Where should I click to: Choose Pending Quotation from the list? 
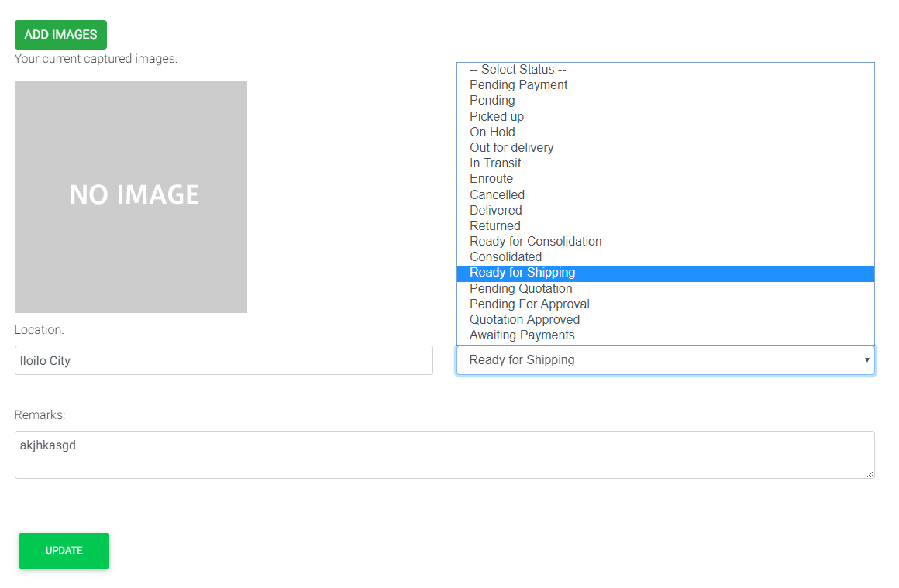coord(666,288)
